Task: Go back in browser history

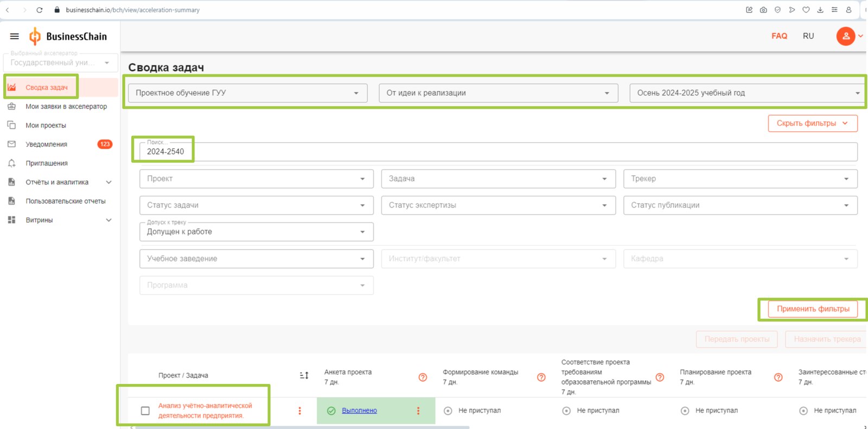Action: [8, 10]
